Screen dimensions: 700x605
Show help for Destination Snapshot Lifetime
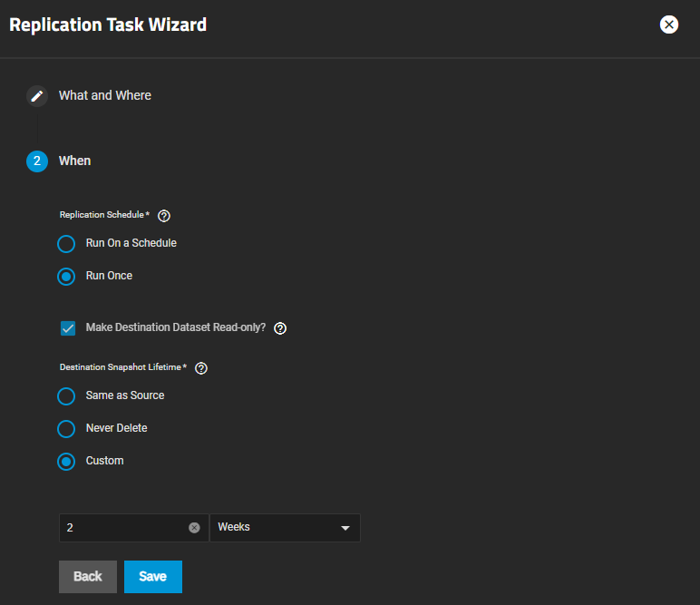[x=201, y=368]
